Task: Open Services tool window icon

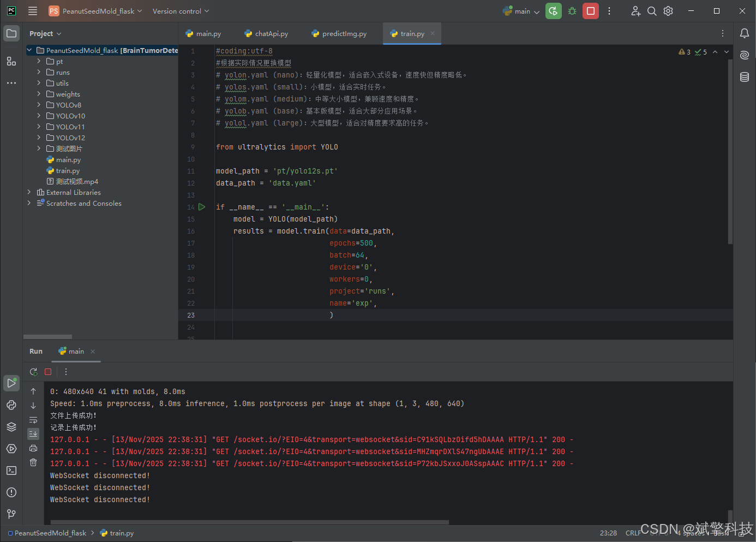Action: pyautogui.click(x=11, y=449)
